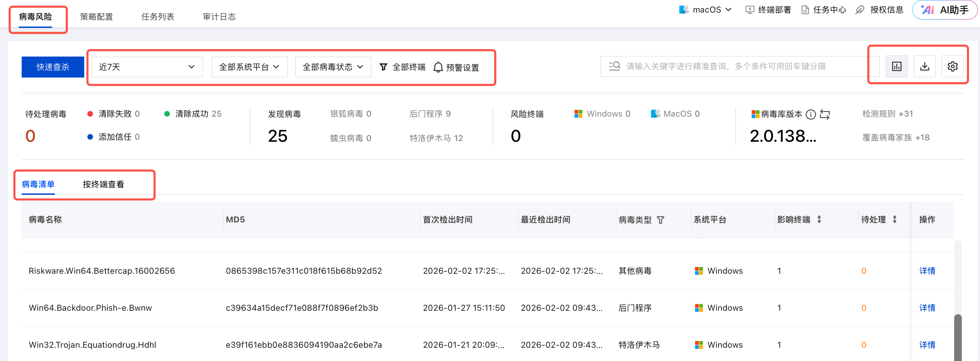Switch to the 按终端查看 tab
This screenshot has height=361, width=980.
point(103,184)
